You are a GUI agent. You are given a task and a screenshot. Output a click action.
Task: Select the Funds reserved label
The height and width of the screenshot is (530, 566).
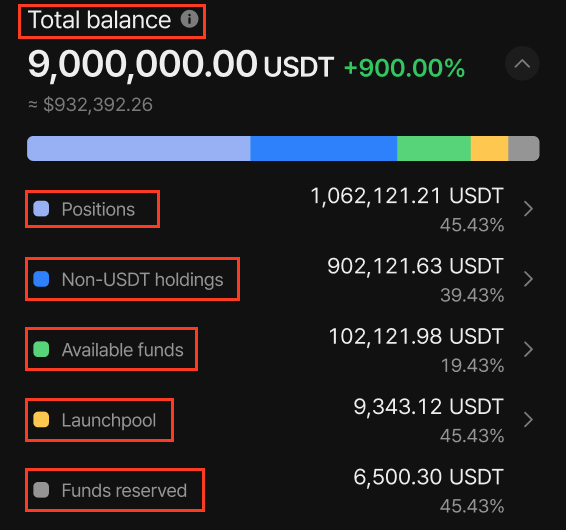click(124, 490)
